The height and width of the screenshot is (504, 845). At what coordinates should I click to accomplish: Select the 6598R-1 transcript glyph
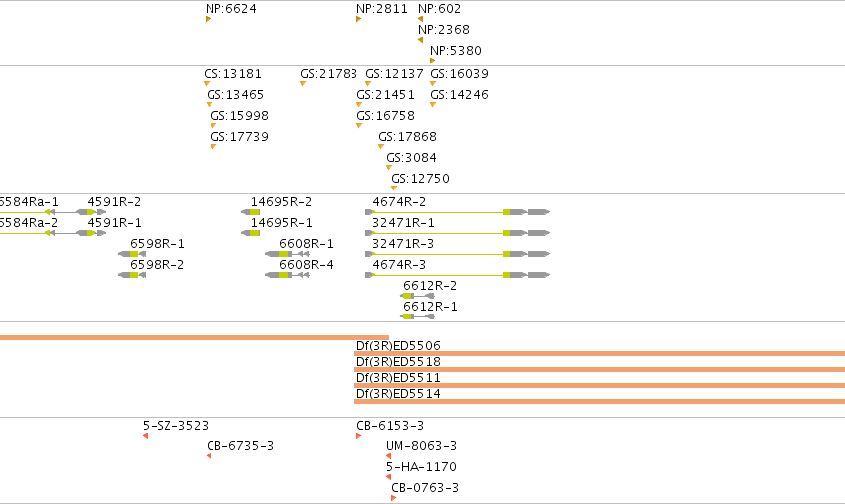pos(132,254)
